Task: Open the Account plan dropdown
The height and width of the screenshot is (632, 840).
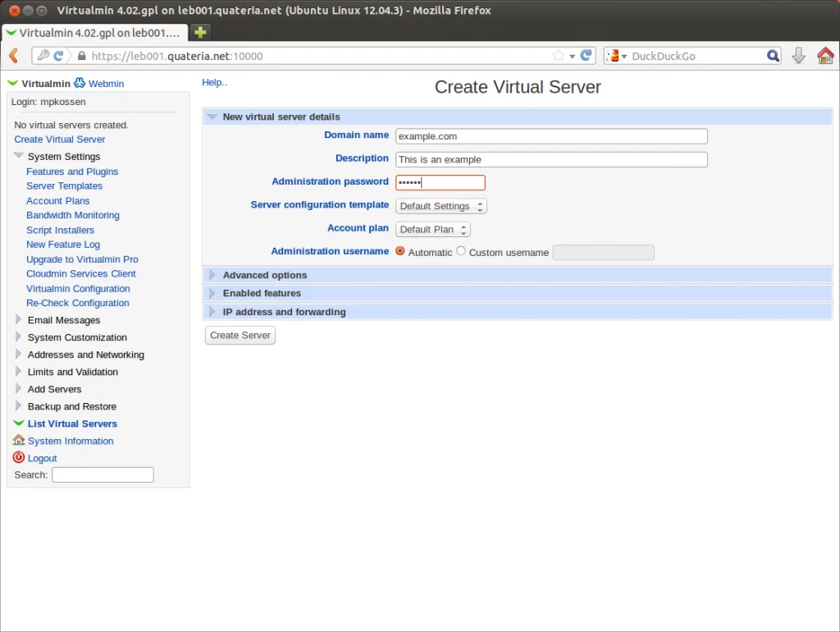Action: (x=433, y=230)
